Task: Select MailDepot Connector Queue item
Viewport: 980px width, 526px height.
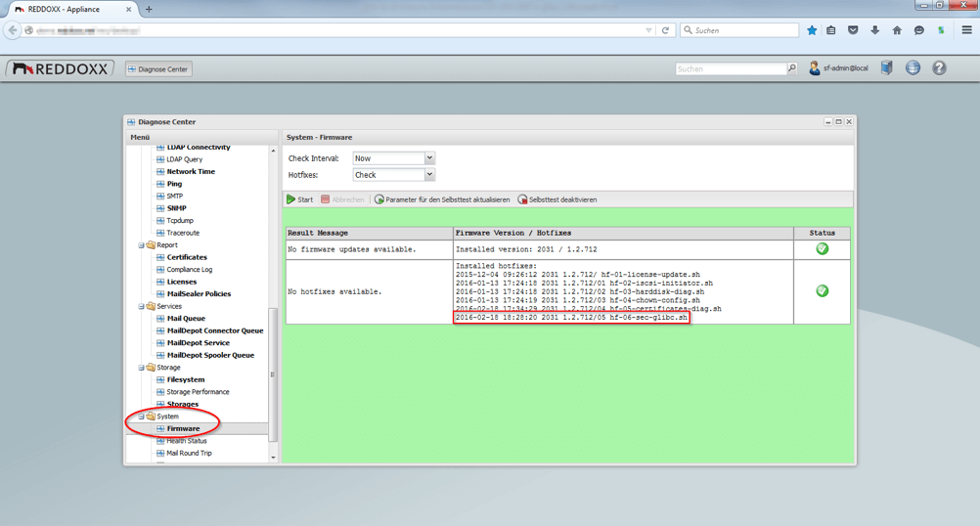Action: [215, 330]
